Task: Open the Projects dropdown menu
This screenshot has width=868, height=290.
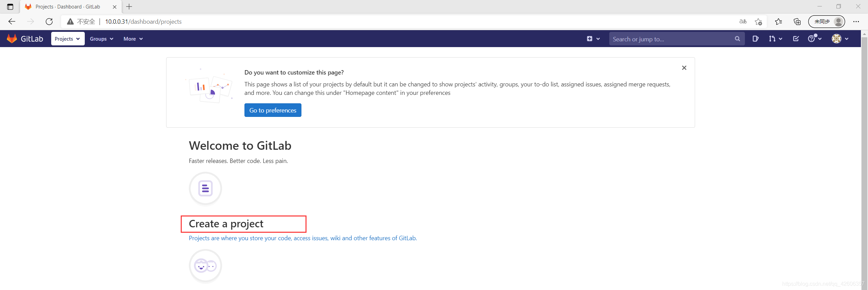Action: pyautogui.click(x=67, y=39)
